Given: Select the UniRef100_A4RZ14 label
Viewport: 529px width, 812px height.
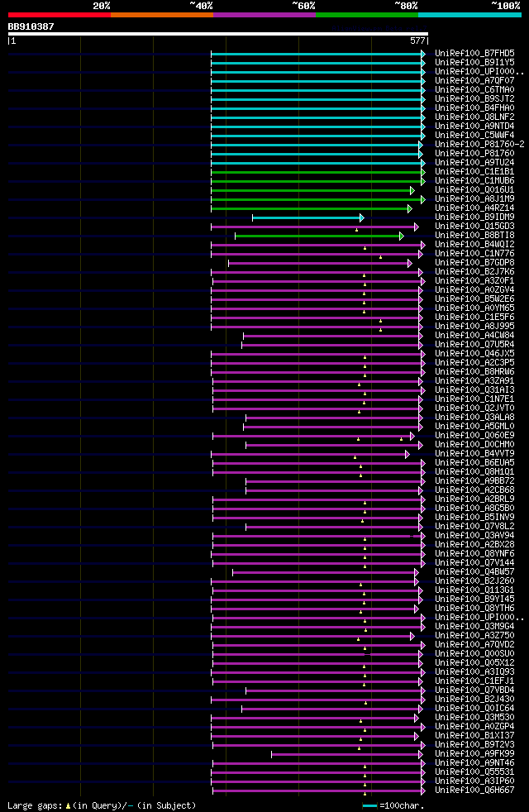Looking at the screenshot, I should (x=474, y=208).
